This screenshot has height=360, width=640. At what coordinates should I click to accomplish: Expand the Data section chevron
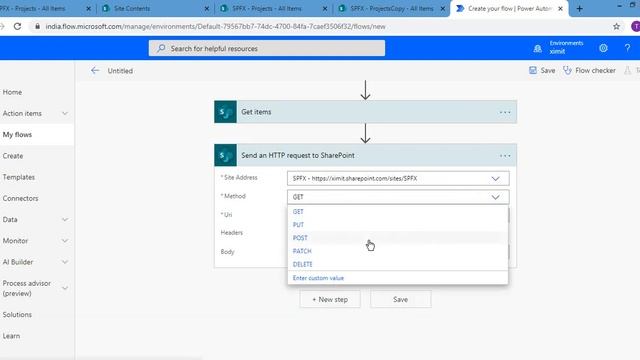click(x=64, y=220)
